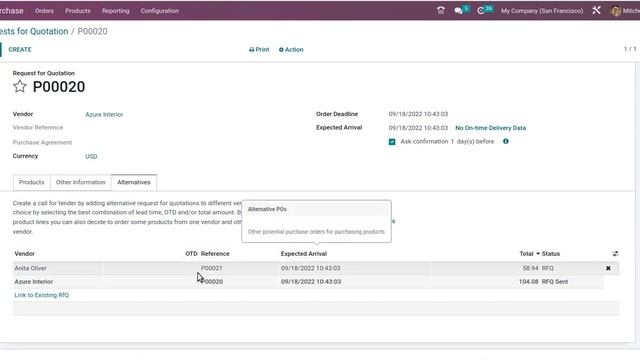This screenshot has height=360, width=640.
Task: Click the Status column header
Action: (x=551, y=253)
